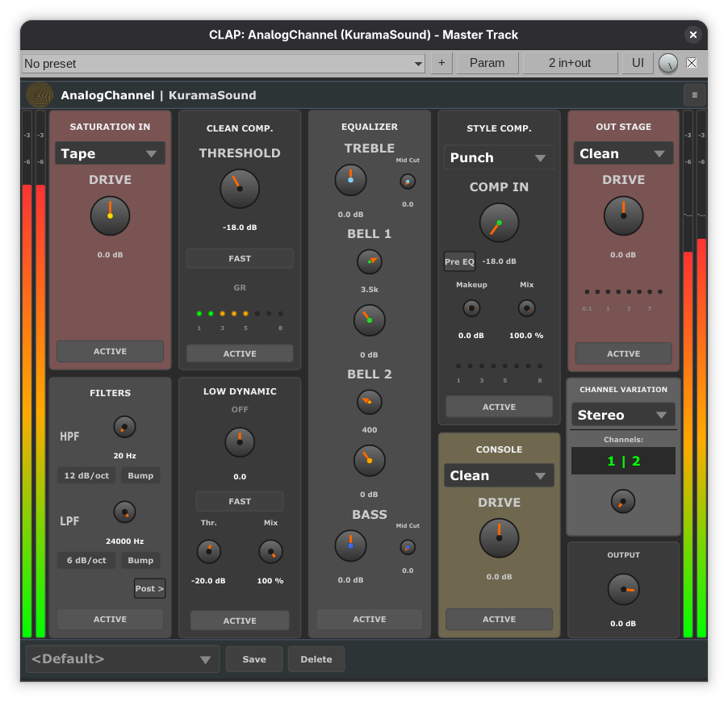Screen dimensions: 728x702
Task: Click the Low Dynamic Mix knob
Action: click(x=270, y=552)
